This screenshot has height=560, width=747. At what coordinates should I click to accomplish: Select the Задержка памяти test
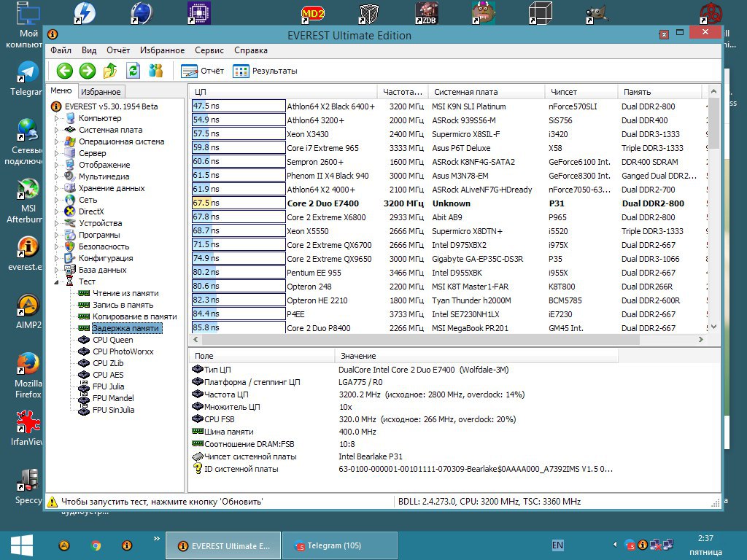(125, 328)
